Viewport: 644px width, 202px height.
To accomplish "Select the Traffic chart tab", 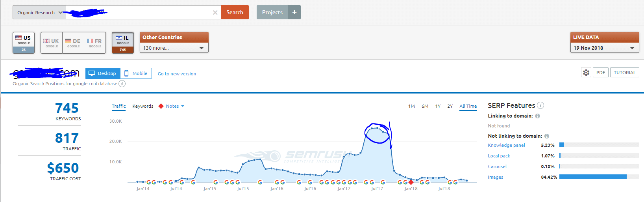I will 118,106.
